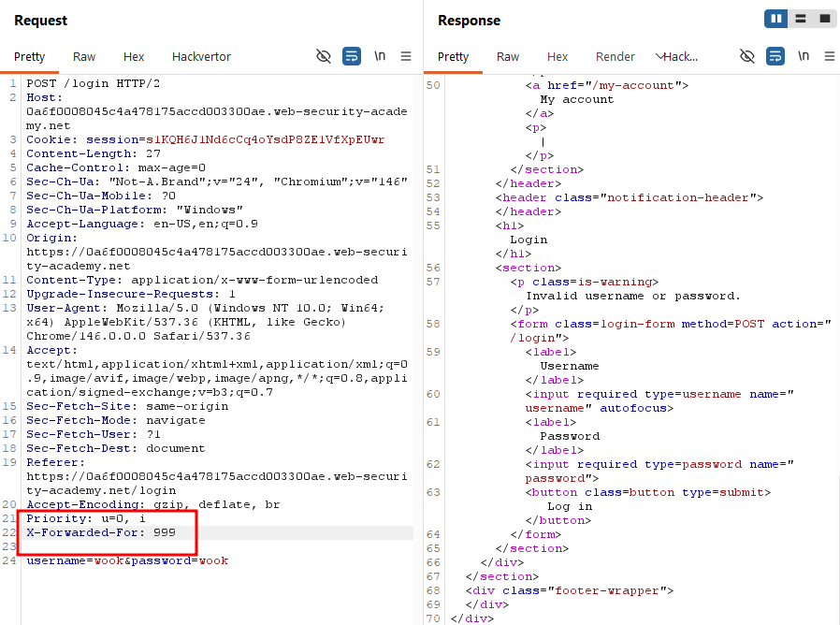
Task: Open the Response Render tab
Action: coord(615,57)
